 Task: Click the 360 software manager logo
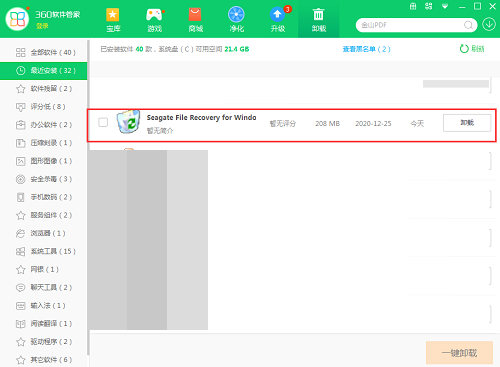(17, 19)
